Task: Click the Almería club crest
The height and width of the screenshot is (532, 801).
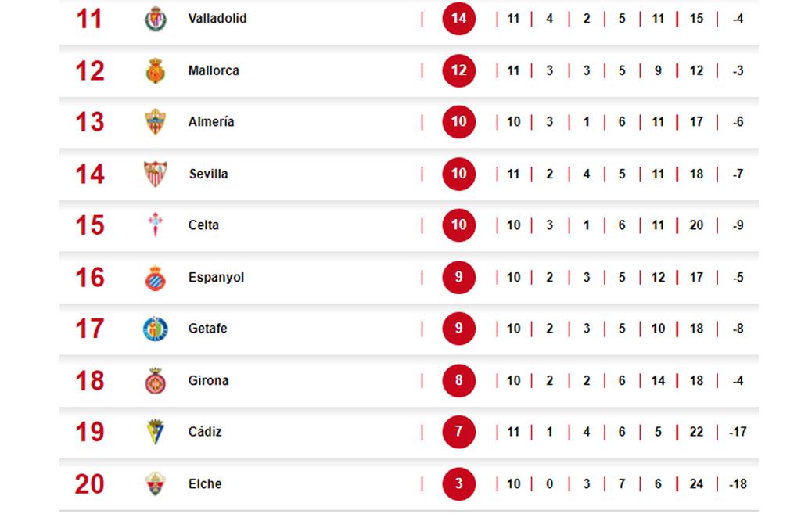Action: click(156, 122)
